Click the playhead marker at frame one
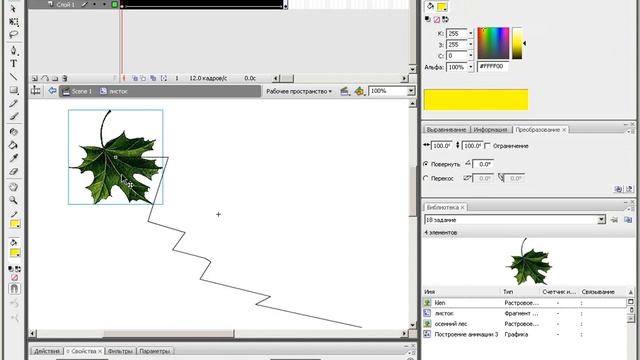The image size is (640, 360). tap(122, 6)
